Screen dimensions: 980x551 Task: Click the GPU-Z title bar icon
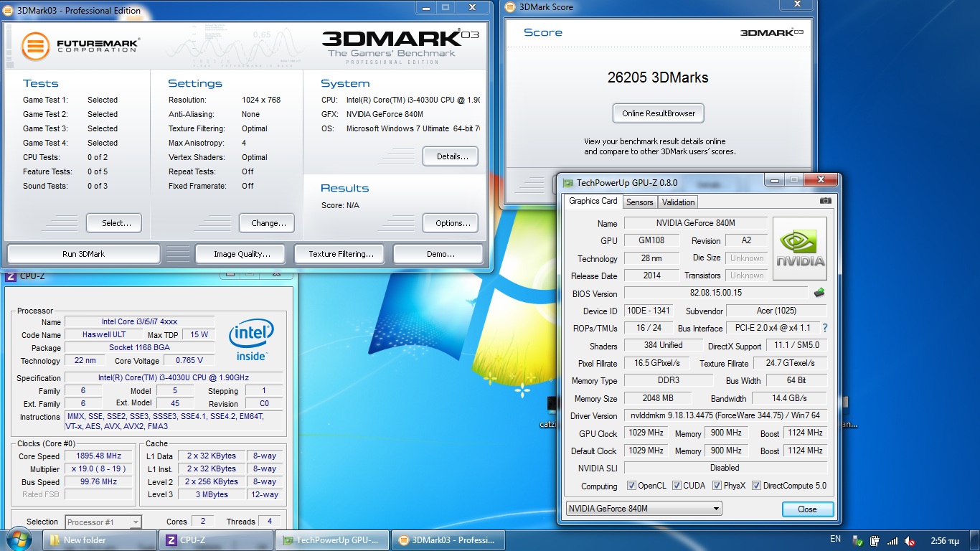point(568,183)
